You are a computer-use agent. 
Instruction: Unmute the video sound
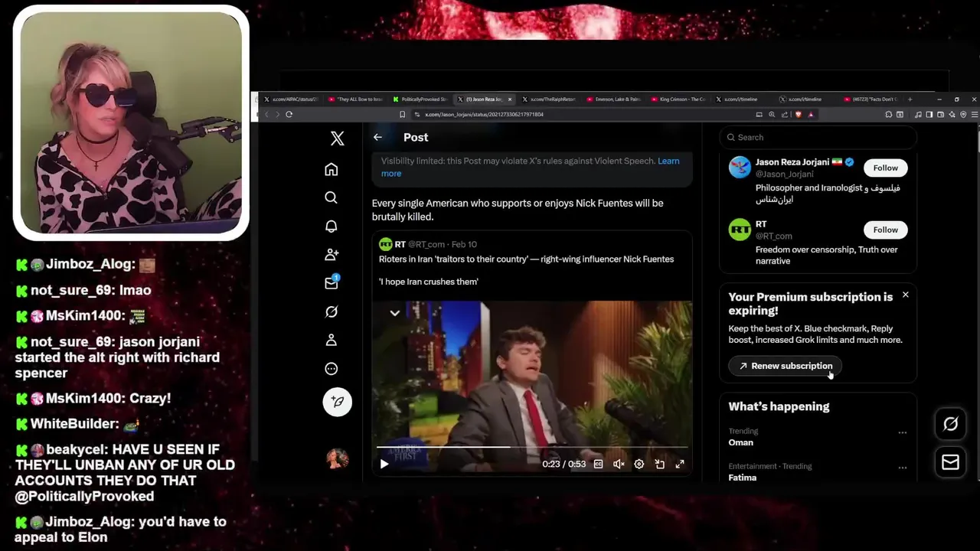pyautogui.click(x=619, y=464)
